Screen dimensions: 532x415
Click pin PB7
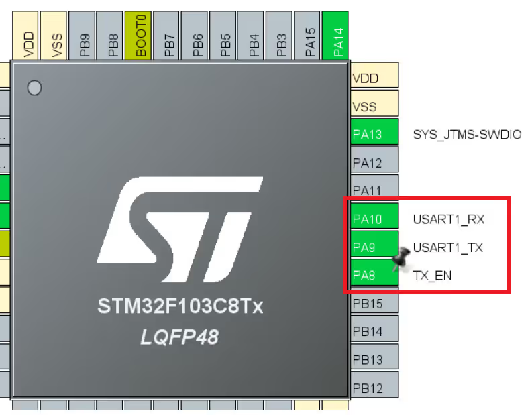(166, 36)
